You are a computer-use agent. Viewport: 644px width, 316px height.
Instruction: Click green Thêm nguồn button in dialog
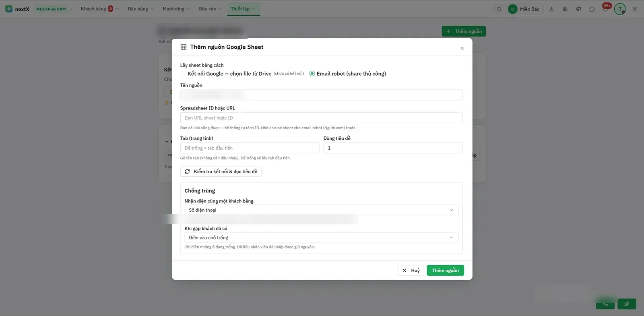[445, 271]
